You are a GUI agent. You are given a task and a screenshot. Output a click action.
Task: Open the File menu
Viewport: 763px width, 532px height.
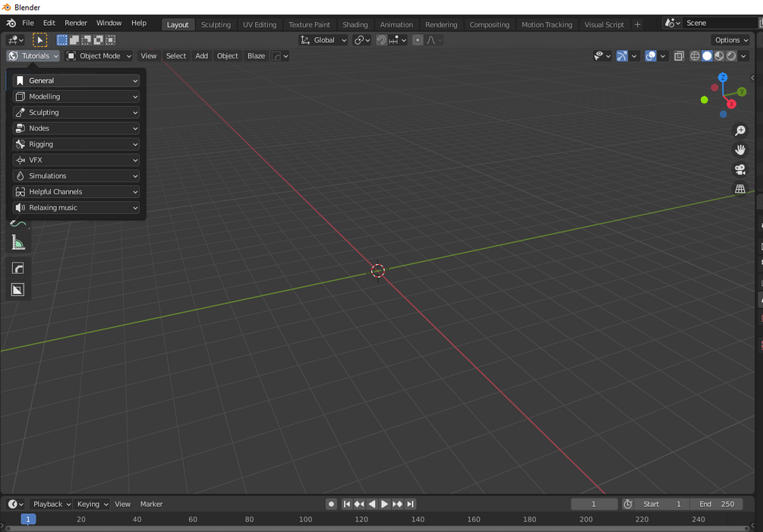click(x=28, y=23)
